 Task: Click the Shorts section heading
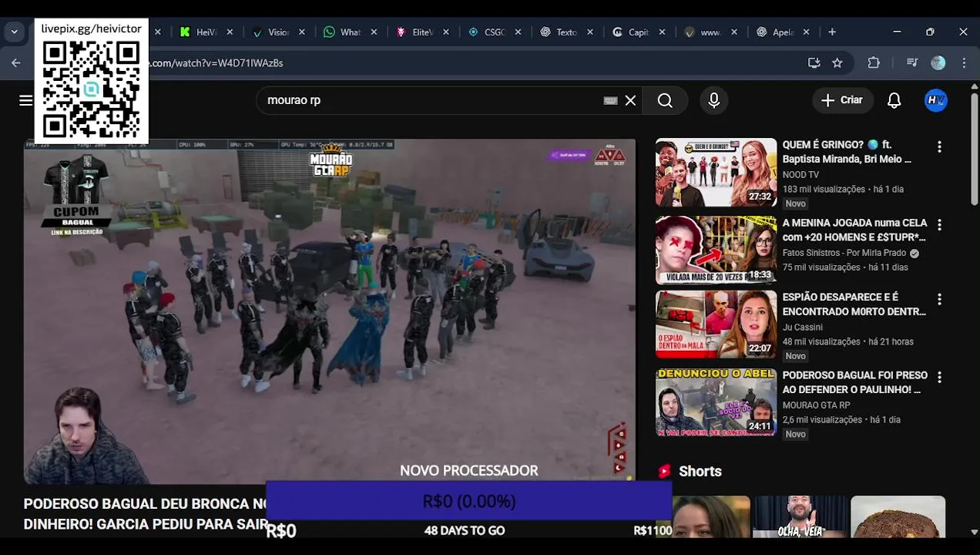[700, 471]
